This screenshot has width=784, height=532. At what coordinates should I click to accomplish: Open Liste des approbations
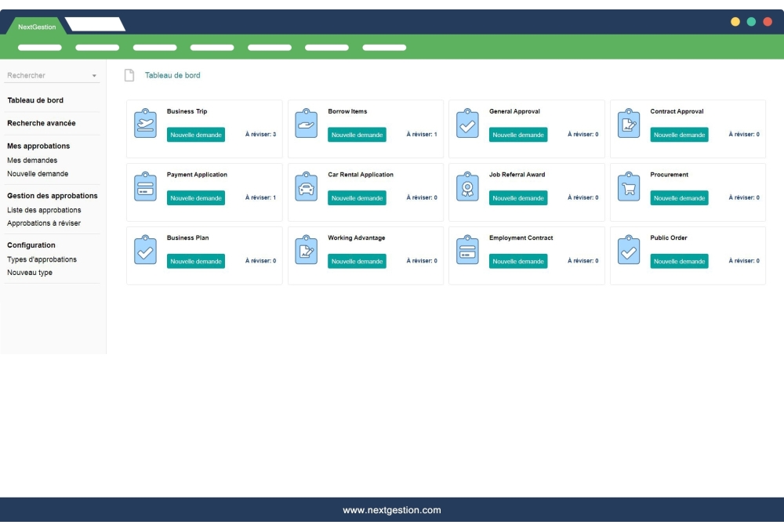point(42,210)
